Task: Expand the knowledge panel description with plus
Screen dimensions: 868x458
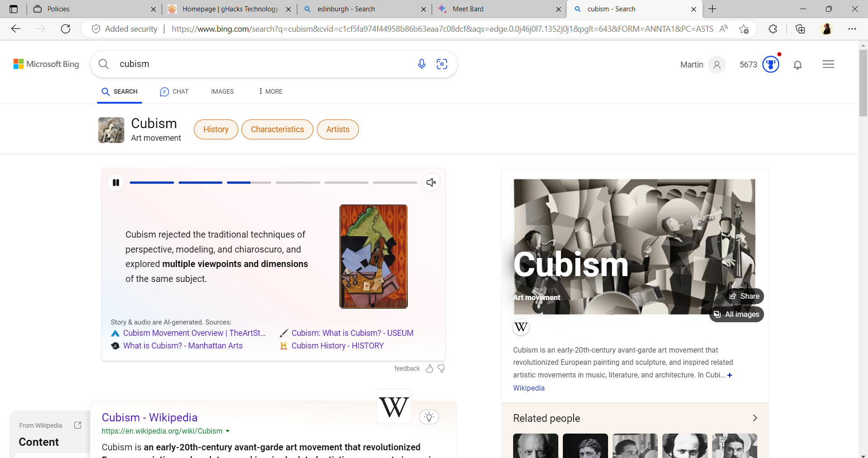Action: 730,375
